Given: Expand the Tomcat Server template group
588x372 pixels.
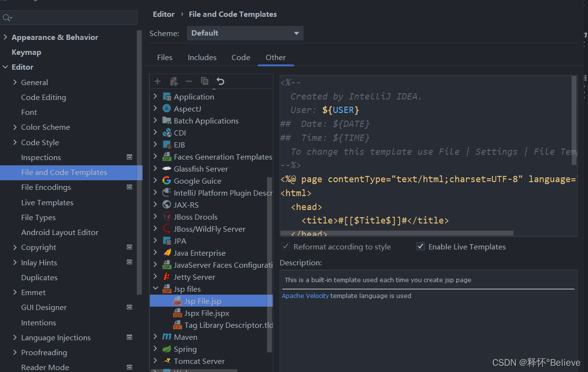Looking at the screenshot, I should point(155,361).
